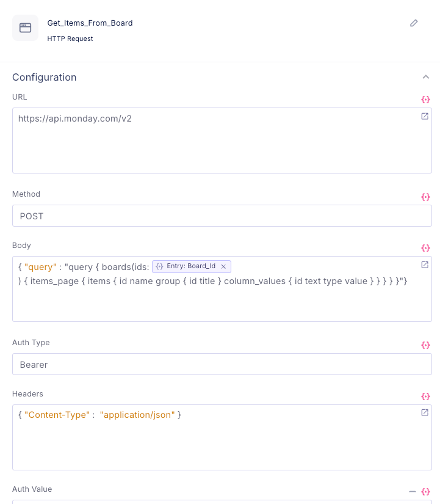Click the pencil icon to rename node
440x504 pixels.
tap(414, 23)
